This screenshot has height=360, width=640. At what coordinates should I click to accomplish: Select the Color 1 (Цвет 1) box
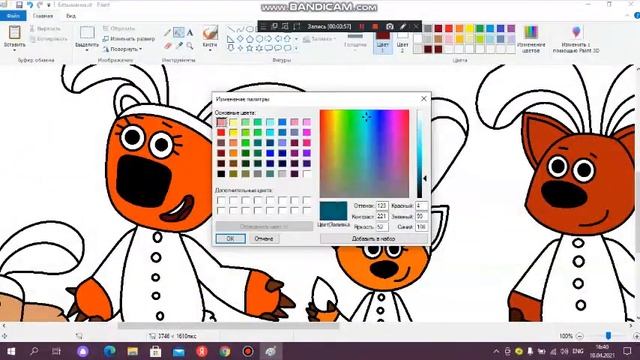pos(382,42)
